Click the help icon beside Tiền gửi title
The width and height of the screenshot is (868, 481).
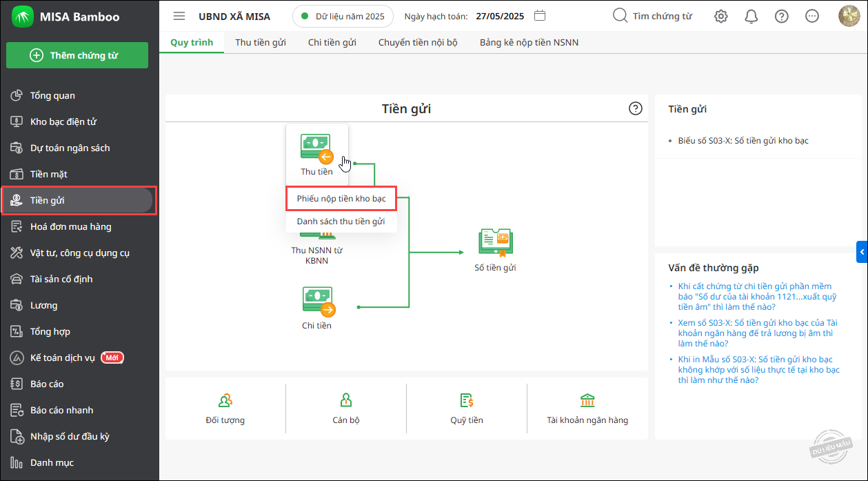636,108
